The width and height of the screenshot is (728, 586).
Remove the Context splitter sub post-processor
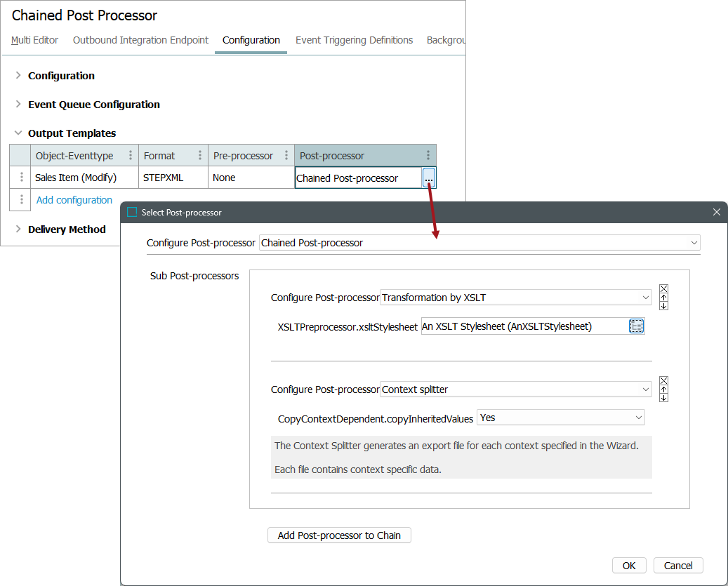(x=663, y=380)
